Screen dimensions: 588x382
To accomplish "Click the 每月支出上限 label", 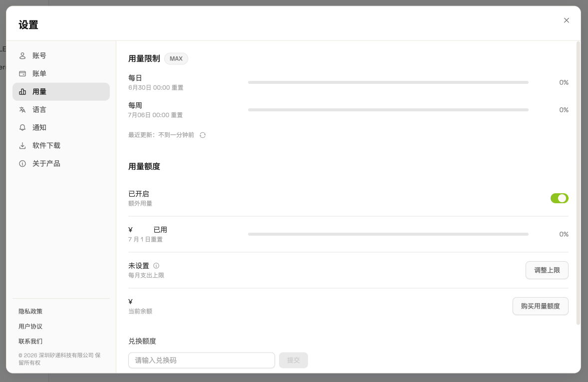I will (146, 275).
